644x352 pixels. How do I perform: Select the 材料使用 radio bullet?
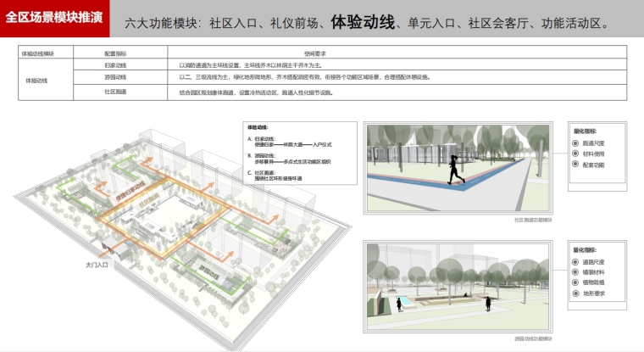pos(575,154)
